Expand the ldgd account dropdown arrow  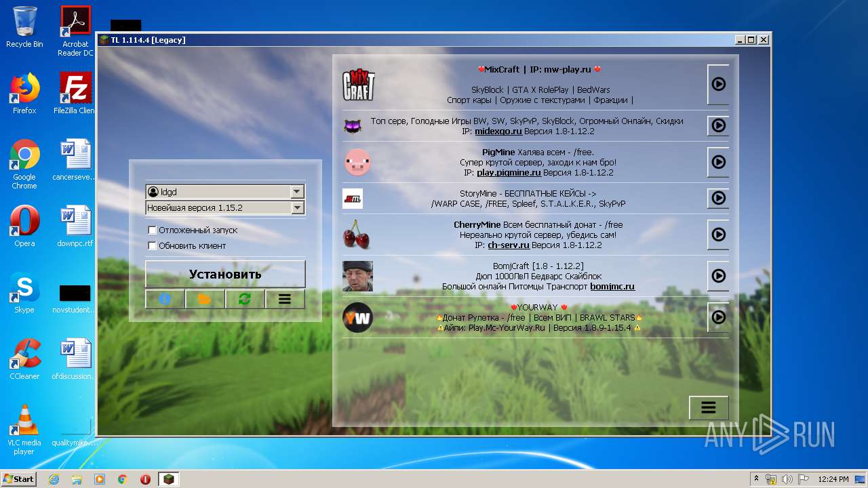(x=297, y=192)
